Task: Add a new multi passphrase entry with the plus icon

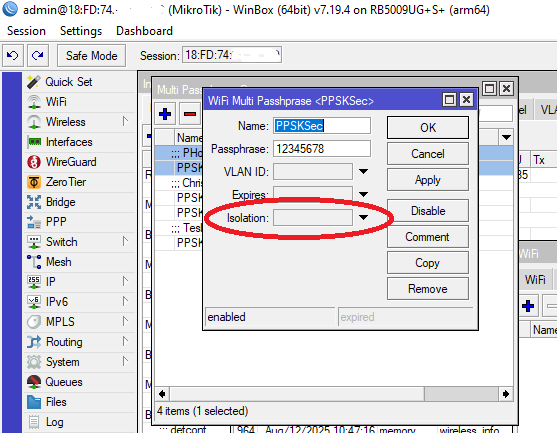Action: (165, 114)
